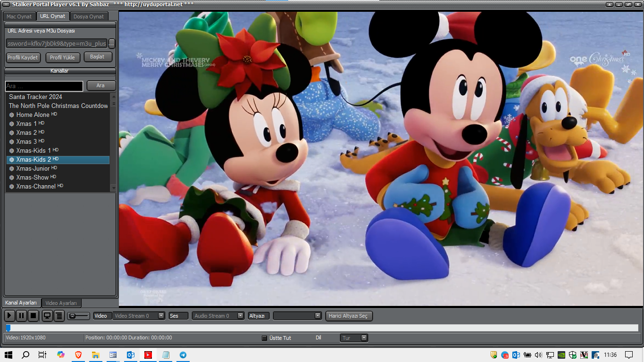Select the Xmas-Kids 2 channel
Image resolution: width=644 pixels, height=362 pixels.
point(58,159)
